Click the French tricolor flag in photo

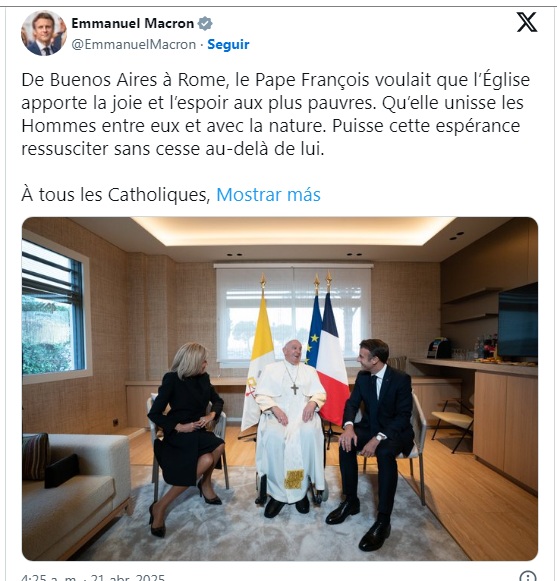(x=333, y=359)
